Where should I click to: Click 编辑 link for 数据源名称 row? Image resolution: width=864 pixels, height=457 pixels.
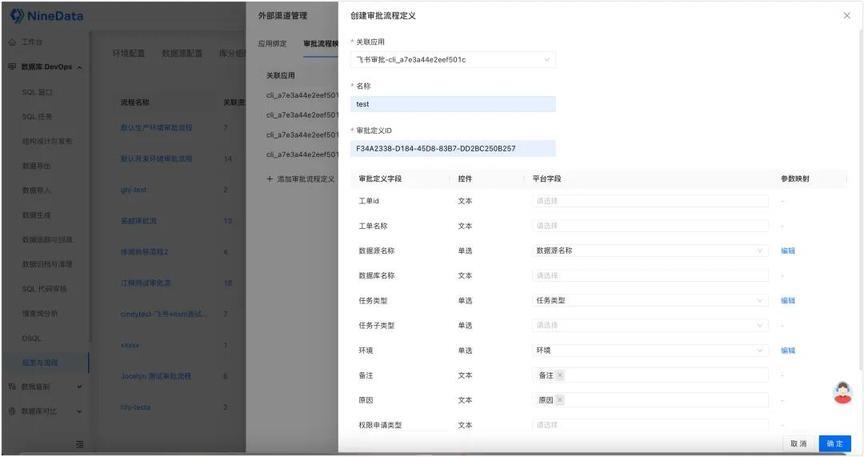tap(788, 250)
